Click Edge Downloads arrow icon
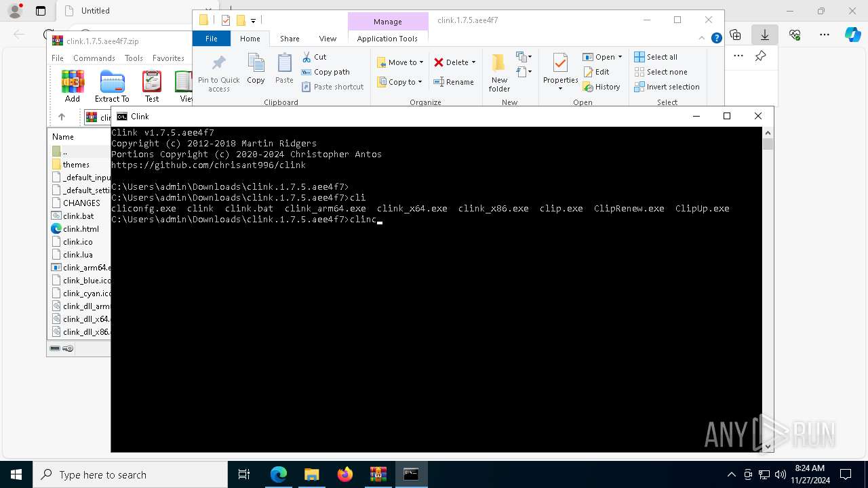Image resolution: width=868 pixels, height=488 pixels. (765, 35)
